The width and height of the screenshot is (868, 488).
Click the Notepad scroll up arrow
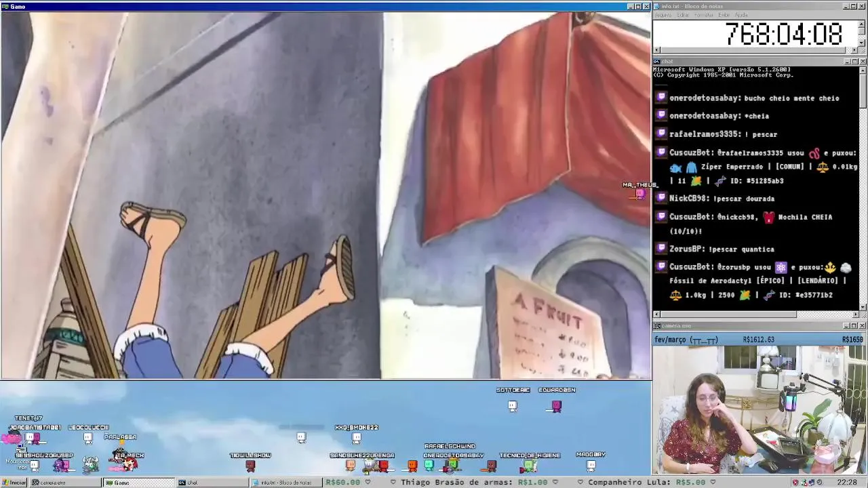(x=862, y=24)
